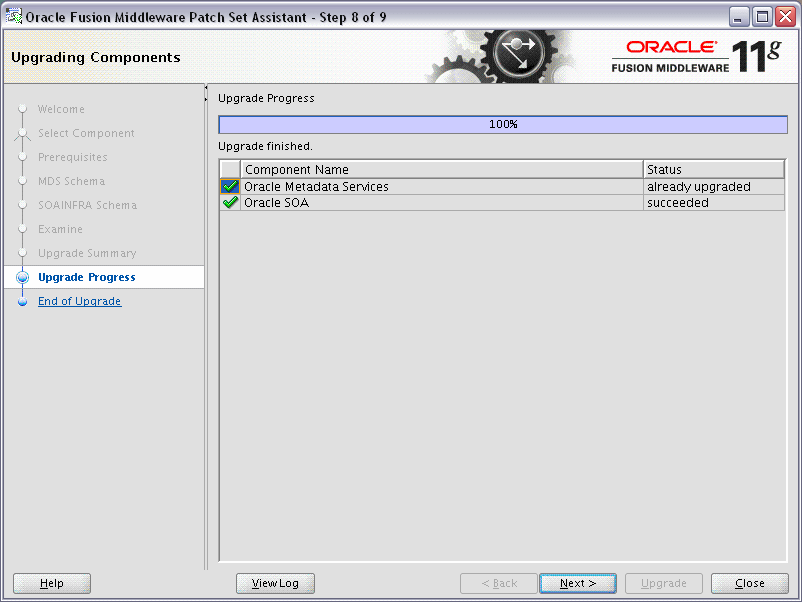Click the Upgrade Progress heading label

(266, 98)
